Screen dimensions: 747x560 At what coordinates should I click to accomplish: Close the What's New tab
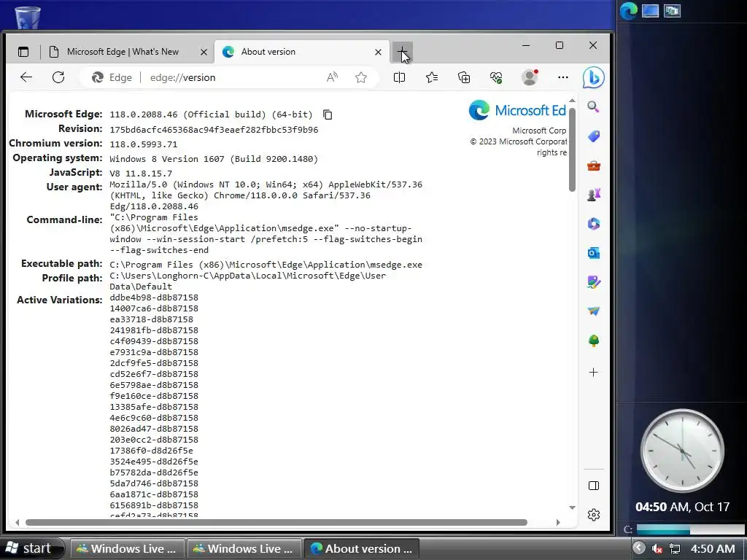coord(204,52)
